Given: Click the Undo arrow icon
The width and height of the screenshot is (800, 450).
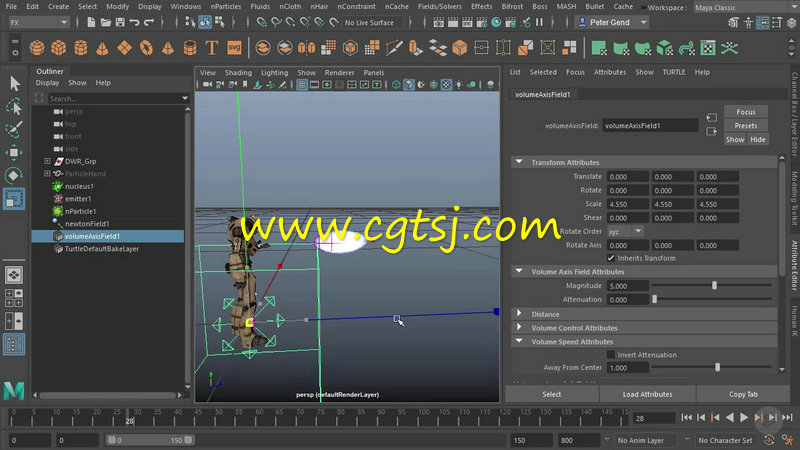Looking at the screenshot, I should pos(134,22).
